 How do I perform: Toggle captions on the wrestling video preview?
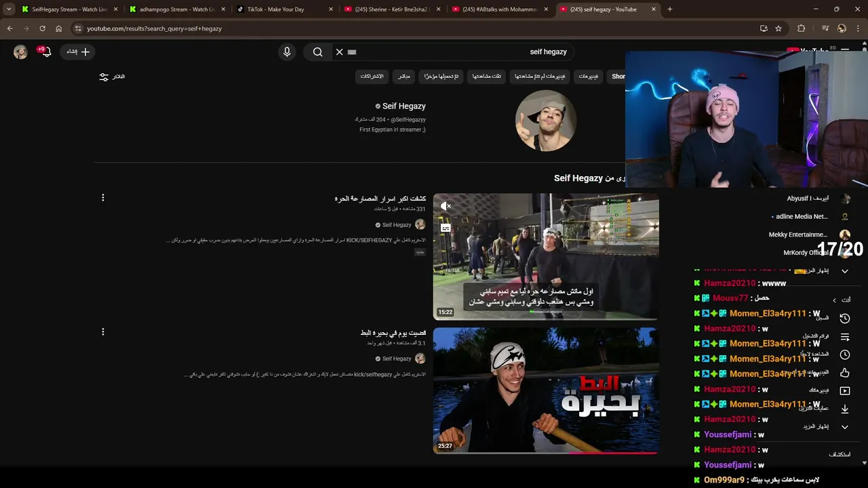(x=446, y=228)
